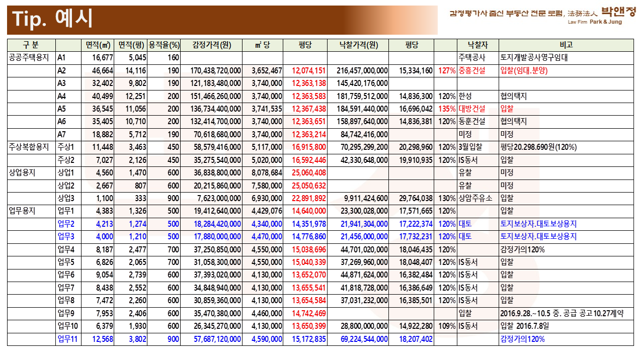This screenshot has width=644, height=362.
Task: Select the 감정가격(원) column header
Action: pyautogui.click(x=211, y=45)
